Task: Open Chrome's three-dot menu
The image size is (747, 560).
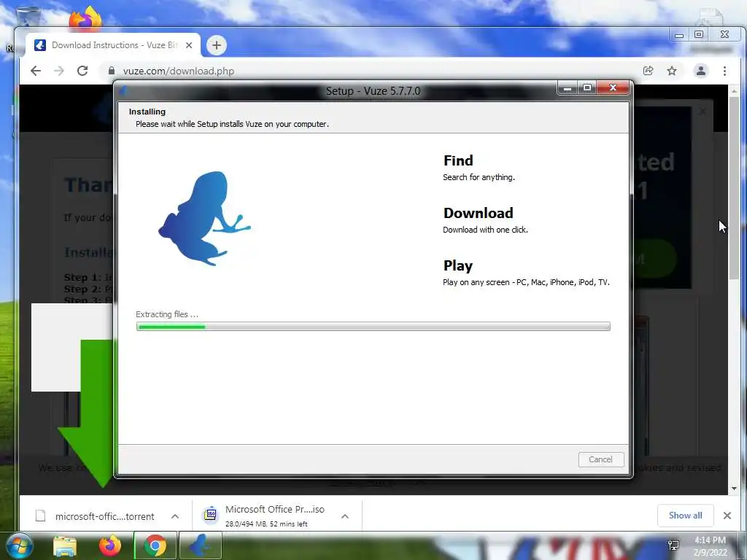Action: (x=724, y=71)
